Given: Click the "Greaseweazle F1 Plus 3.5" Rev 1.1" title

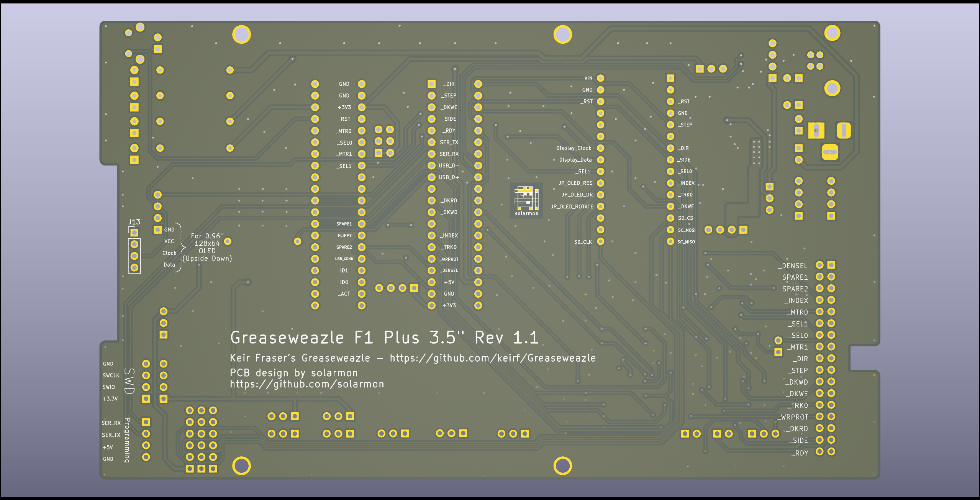Looking at the screenshot, I should tap(385, 338).
